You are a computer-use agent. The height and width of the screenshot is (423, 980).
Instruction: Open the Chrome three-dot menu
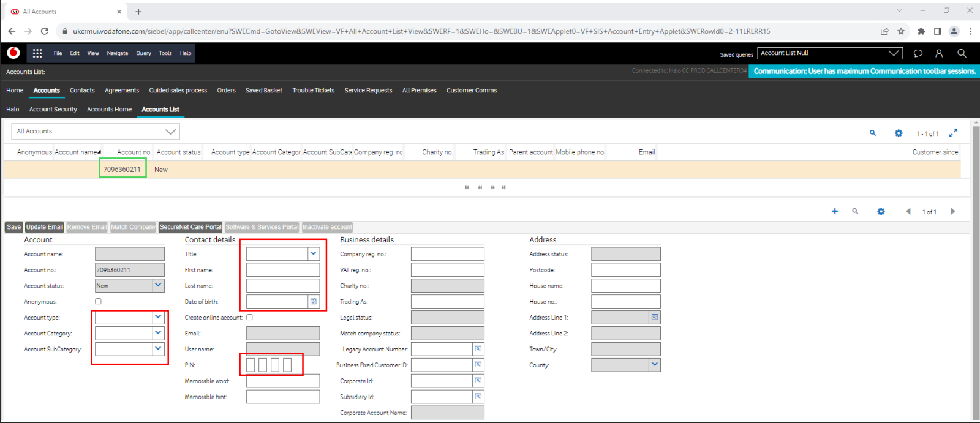pos(971,31)
